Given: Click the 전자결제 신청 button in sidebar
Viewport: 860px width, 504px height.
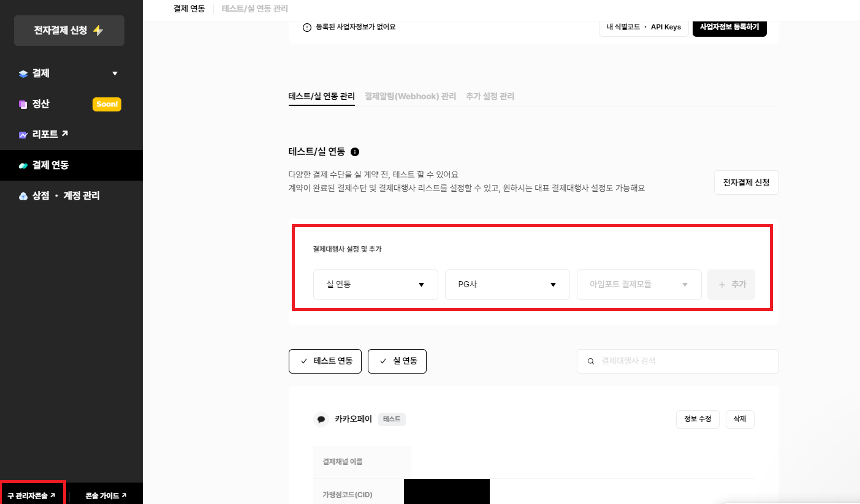Looking at the screenshot, I should click(69, 31).
